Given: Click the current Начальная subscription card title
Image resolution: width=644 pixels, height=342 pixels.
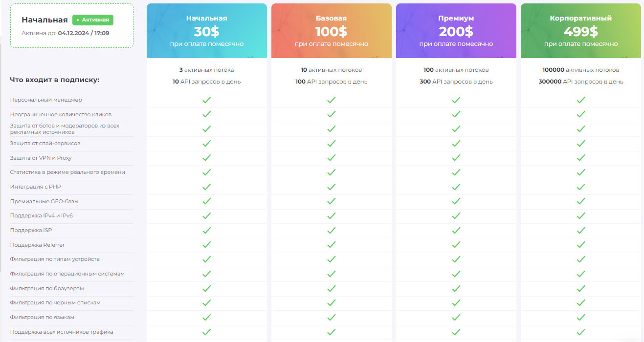Looking at the screenshot, I should pos(44,20).
